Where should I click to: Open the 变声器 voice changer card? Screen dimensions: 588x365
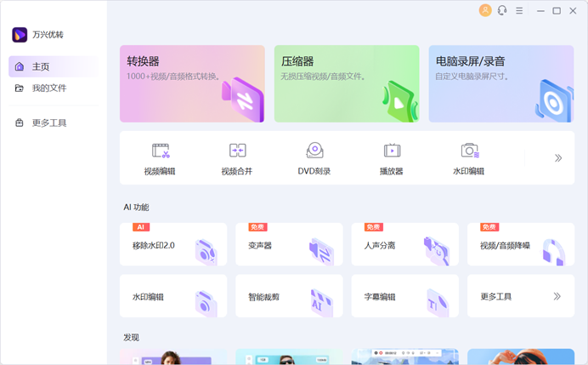(x=289, y=244)
